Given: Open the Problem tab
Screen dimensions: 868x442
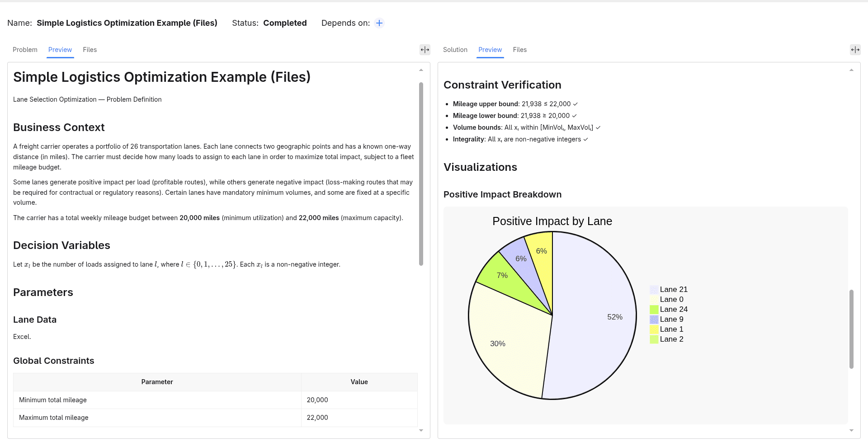Looking at the screenshot, I should point(25,50).
